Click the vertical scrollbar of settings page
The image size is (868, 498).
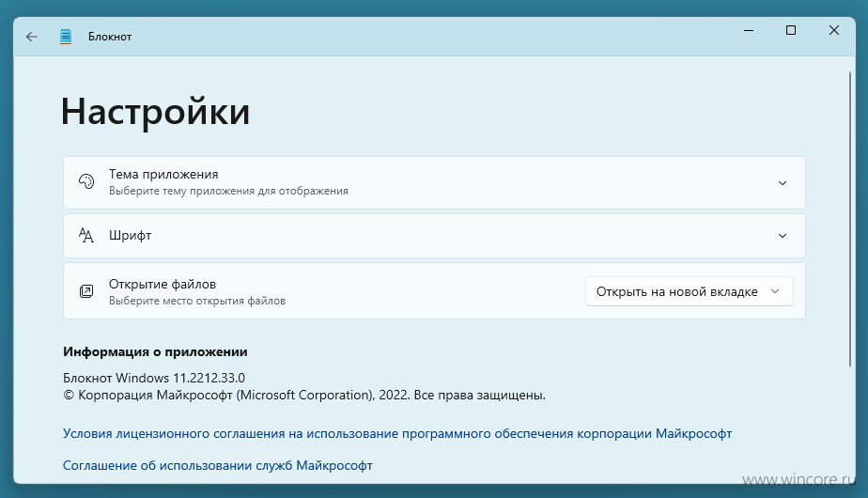(x=850, y=219)
